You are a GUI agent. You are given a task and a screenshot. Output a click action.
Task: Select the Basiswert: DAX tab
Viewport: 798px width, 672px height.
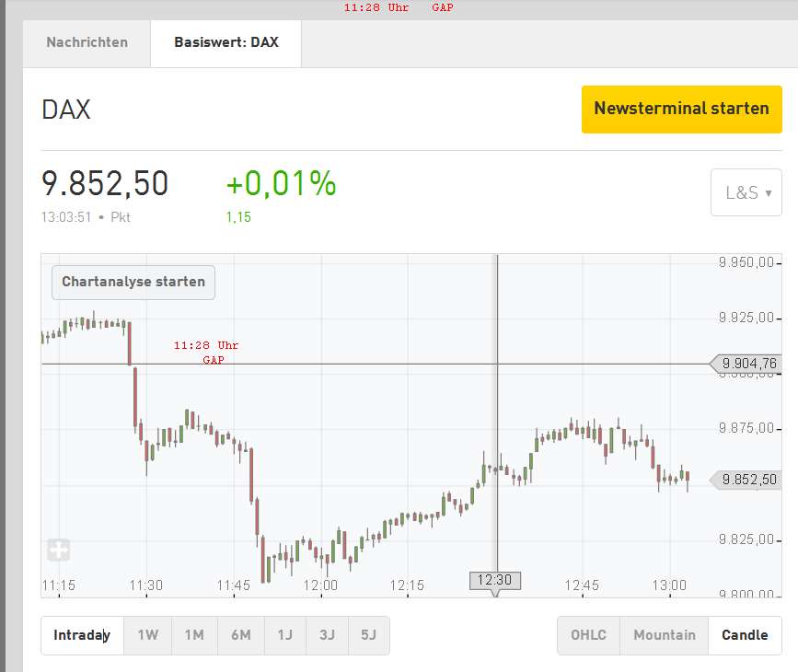tap(226, 42)
